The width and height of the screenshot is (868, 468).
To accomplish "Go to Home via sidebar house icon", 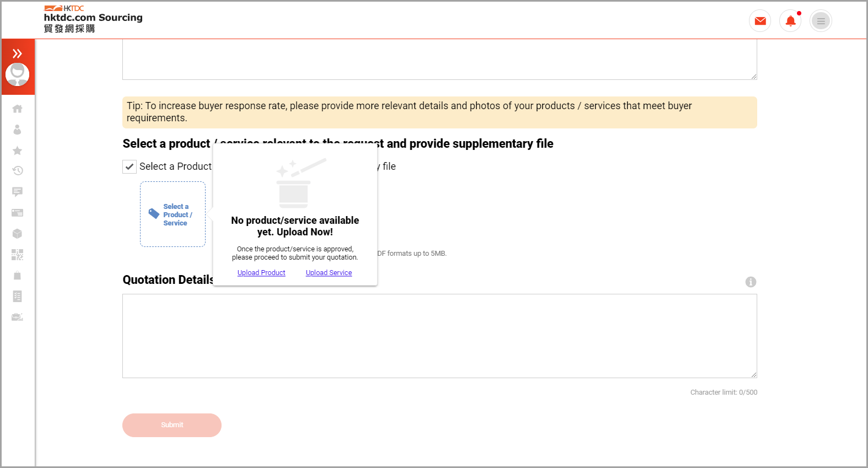I will pos(17,109).
